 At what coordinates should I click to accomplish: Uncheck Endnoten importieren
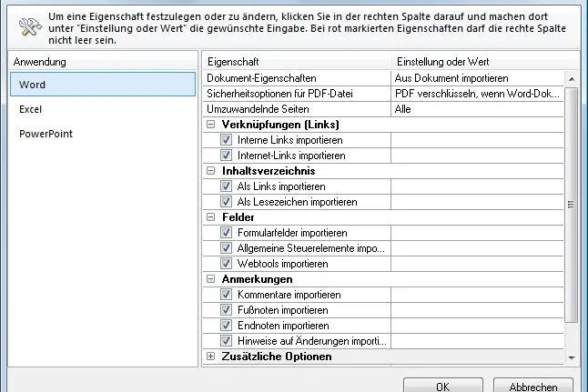[x=226, y=326]
